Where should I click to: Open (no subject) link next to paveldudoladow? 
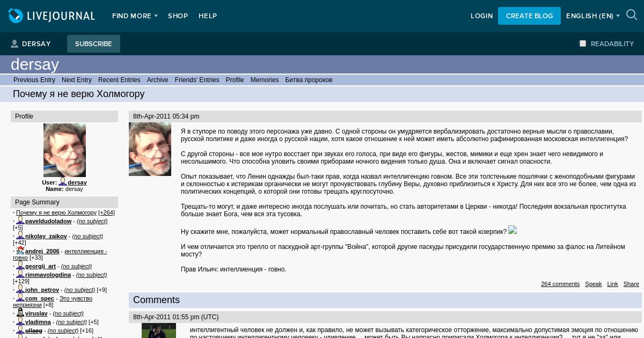tap(92, 221)
